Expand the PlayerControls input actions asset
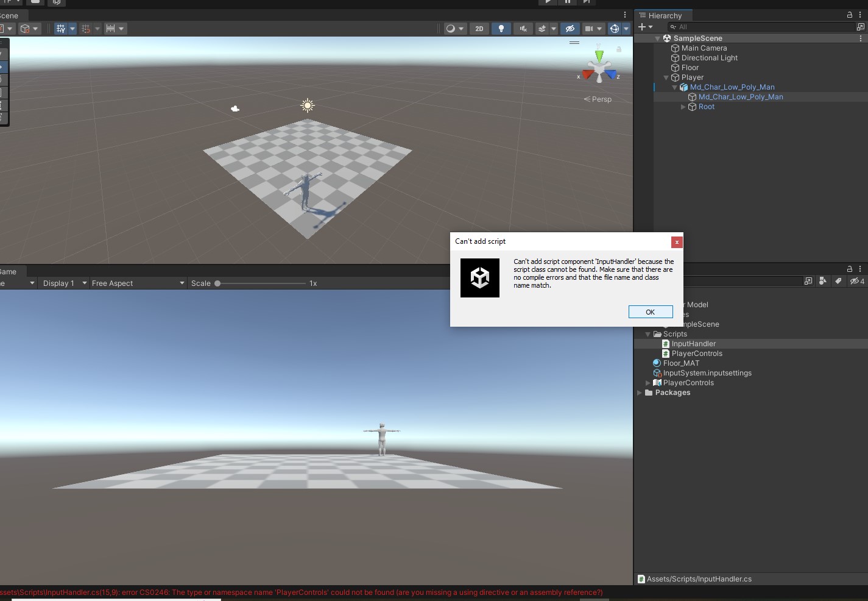Viewport: 868px width, 601px height. click(647, 383)
